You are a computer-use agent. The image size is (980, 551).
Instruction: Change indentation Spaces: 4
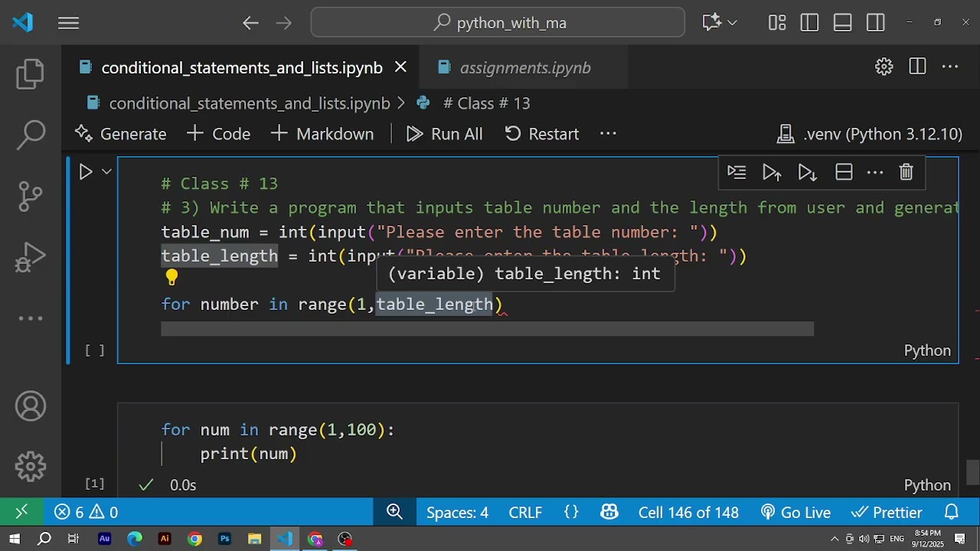457,513
